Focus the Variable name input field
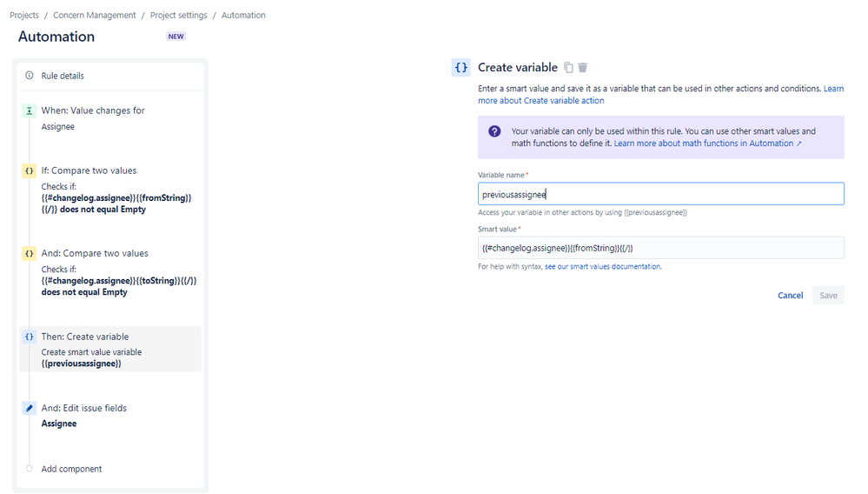868x494 pixels. 661,194
